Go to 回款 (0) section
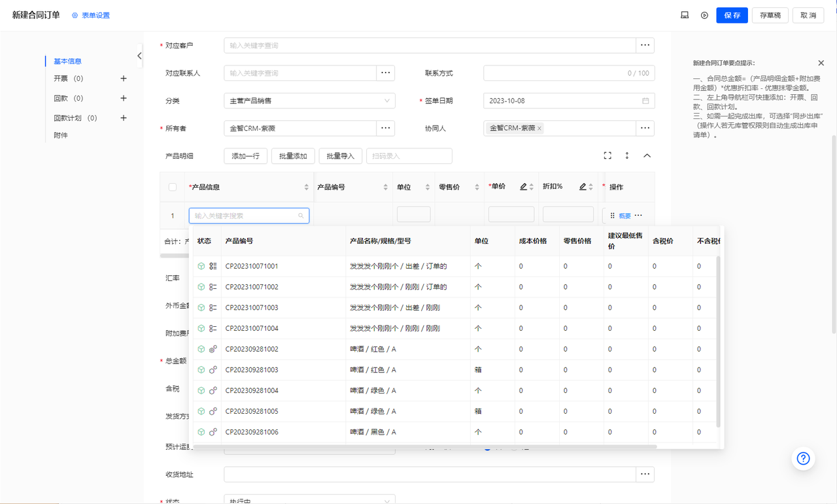The image size is (837, 504). tap(69, 98)
